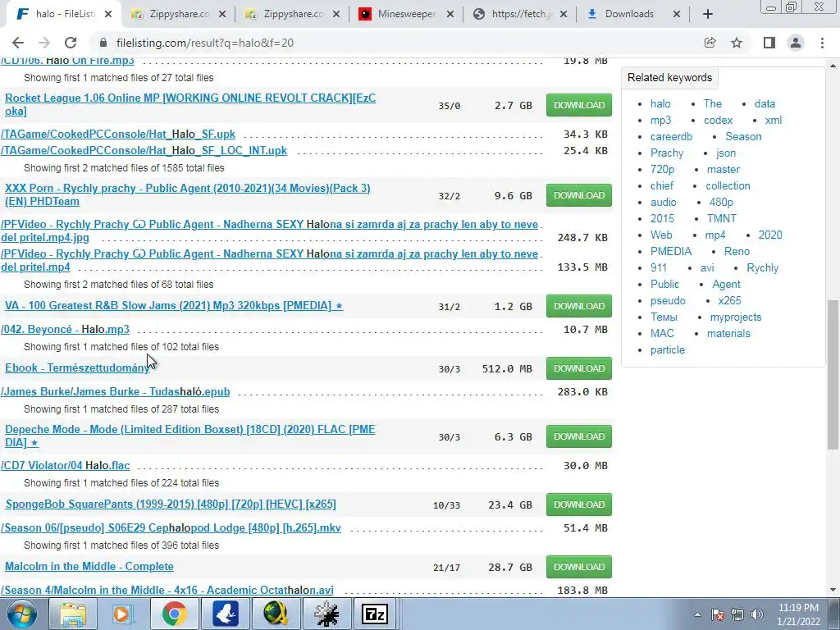Select the related keyword codex
Screen dimensions: 840x630
pyautogui.click(x=718, y=120)
